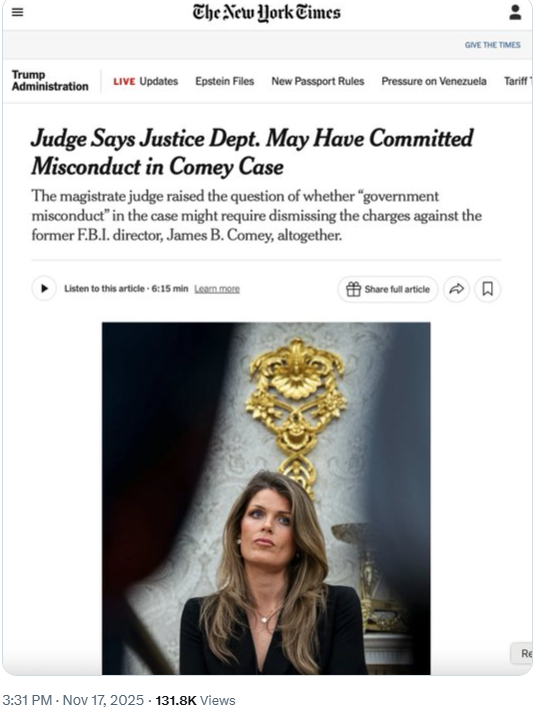Select the Epstein Files tab
The height and width of the screenshot is (722, 543).
pos(224,81)
